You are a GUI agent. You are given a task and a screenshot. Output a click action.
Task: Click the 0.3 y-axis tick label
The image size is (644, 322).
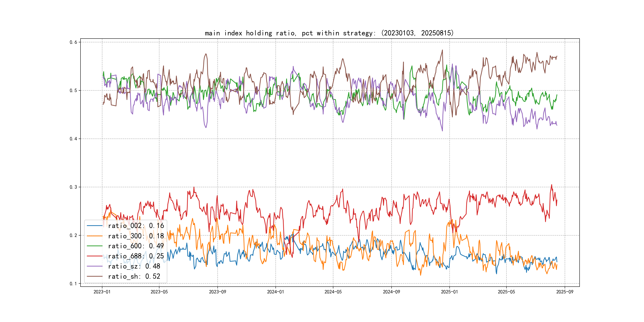coord(73,187)
